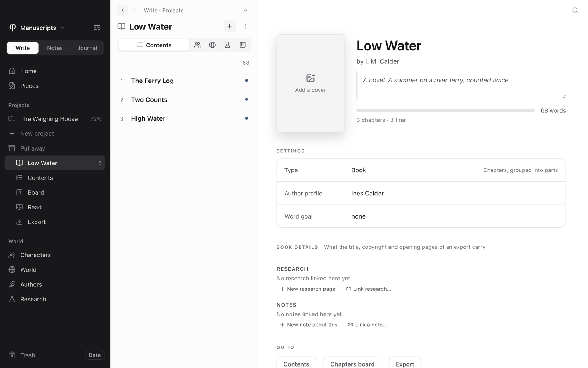
Task: Toggle status dot for The Ferry Log
Action: [x=247, y=81]
